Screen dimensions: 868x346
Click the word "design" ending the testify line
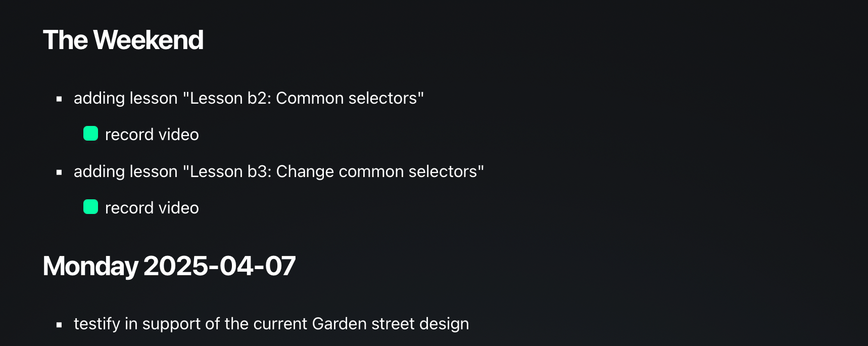[444, 324]
